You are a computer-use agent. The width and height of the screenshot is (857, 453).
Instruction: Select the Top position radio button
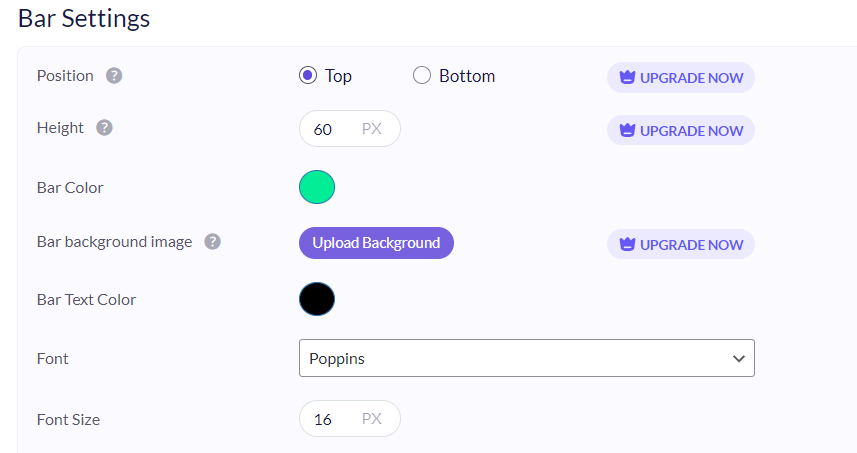tap(308, 76)
